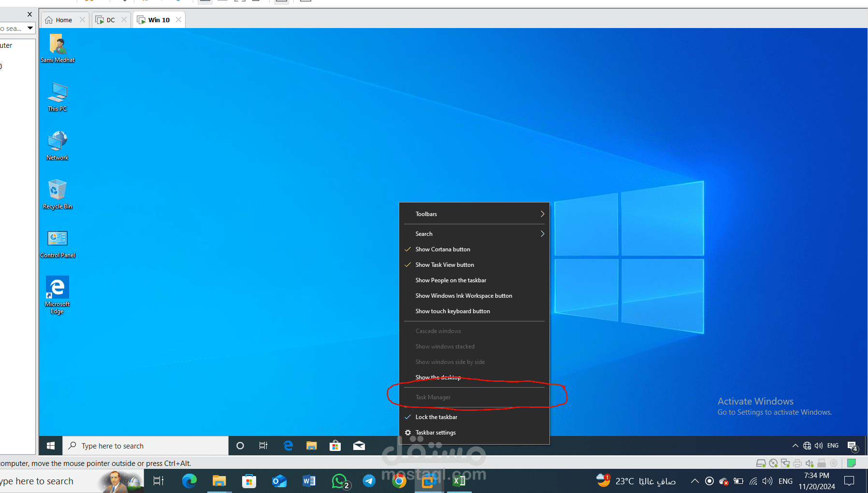Open the message log icon in VMware status bar
868x493 pixels.
tap(852, 463)
